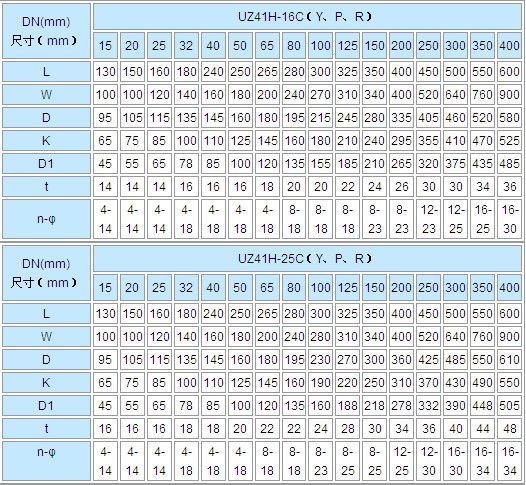The width and height of the screenshot is (526, 485).
Task: Click the UZ41H-16C (Y, P, R) header
Action: pyautogui.click(x=307, y=17)
